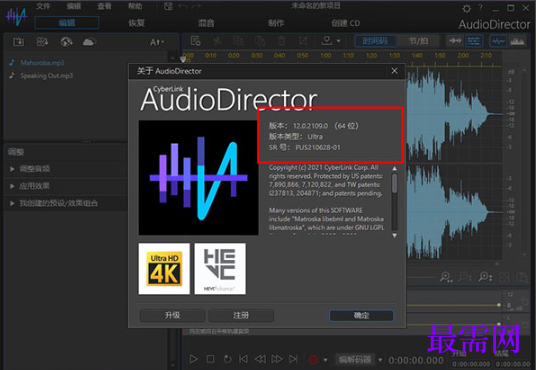The width and height of the screenshot is (539, 370).
Task: Toggle the spectral frequency view icon
Action: click(x=517, y=41)
